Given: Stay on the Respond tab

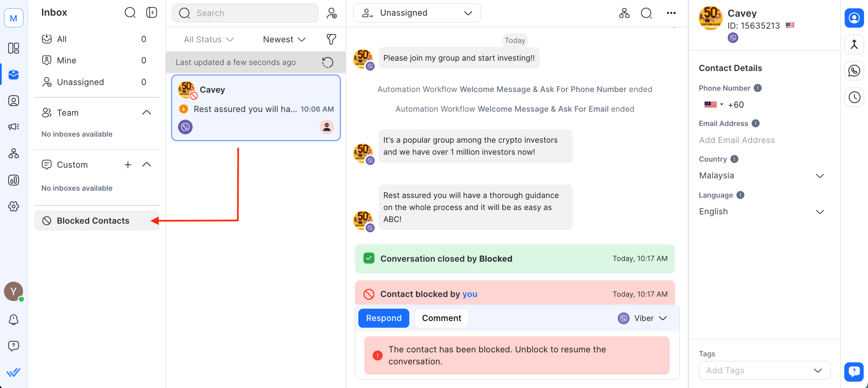Looking at the screenshot, I should [x=383, y=318].
